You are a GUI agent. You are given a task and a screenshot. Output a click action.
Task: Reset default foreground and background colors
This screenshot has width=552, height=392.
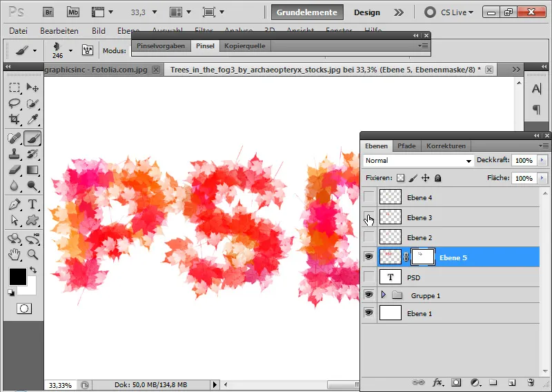(11, 293)
